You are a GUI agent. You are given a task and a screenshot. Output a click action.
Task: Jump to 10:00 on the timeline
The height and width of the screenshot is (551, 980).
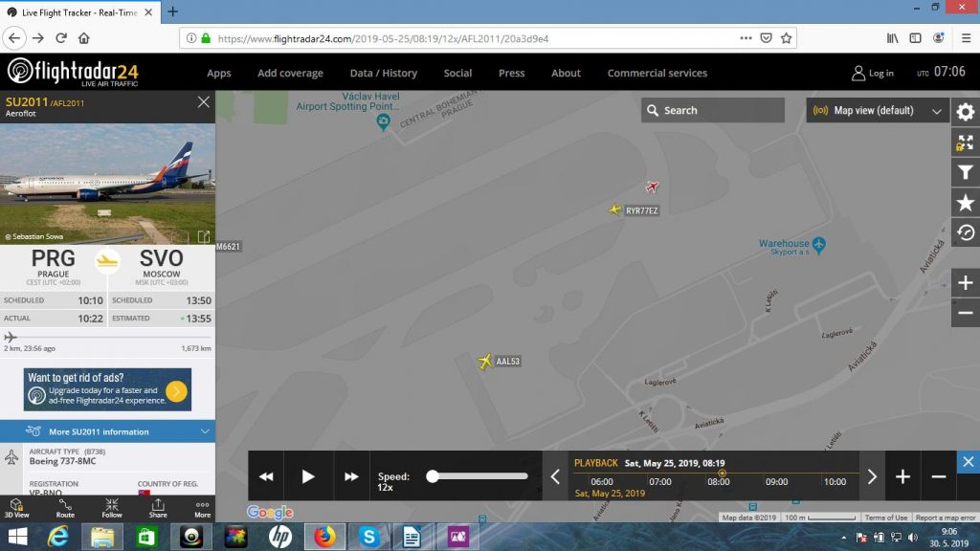[835, 482]
